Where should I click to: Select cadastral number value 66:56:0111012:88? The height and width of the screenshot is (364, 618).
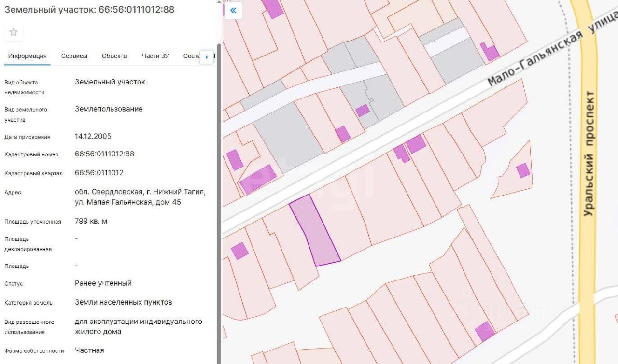point(104,154)
